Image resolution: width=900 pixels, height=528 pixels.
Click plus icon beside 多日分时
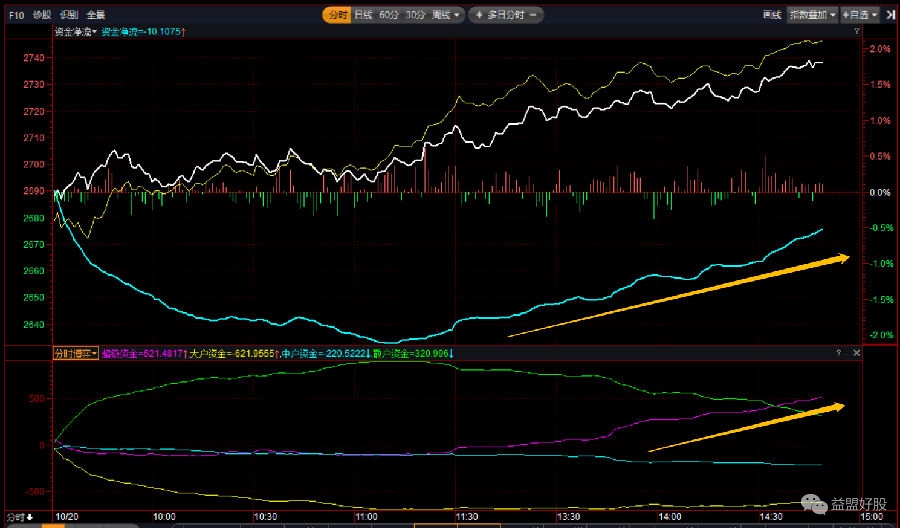479,15
